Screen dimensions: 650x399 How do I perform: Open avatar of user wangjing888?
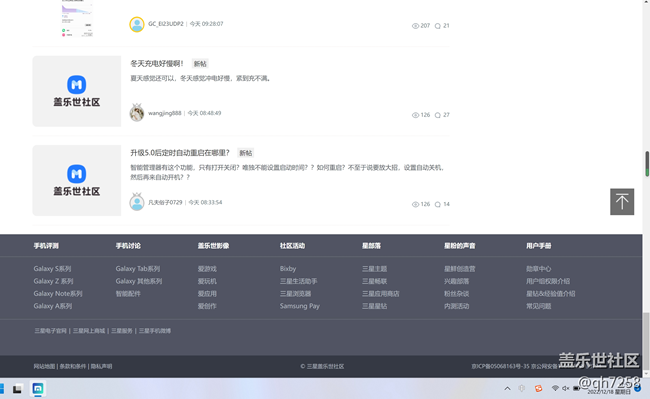click(137, 113)
